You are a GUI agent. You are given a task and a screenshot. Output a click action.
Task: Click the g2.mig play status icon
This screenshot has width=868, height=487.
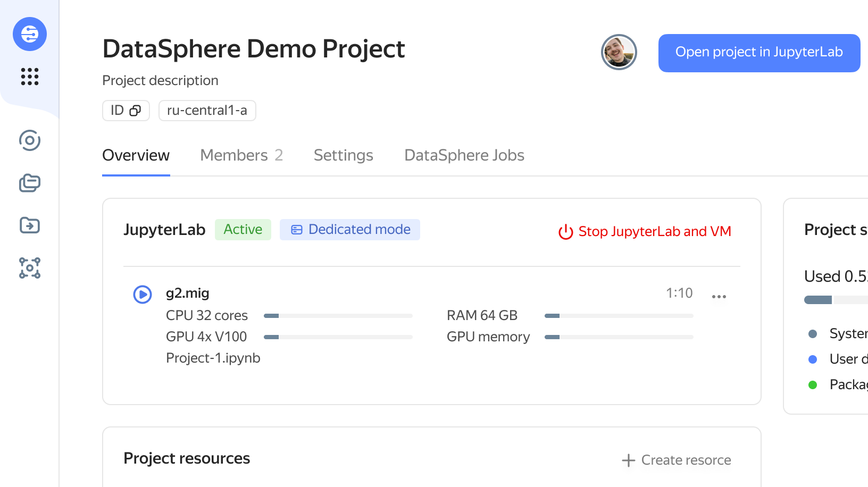click(143, 294)
